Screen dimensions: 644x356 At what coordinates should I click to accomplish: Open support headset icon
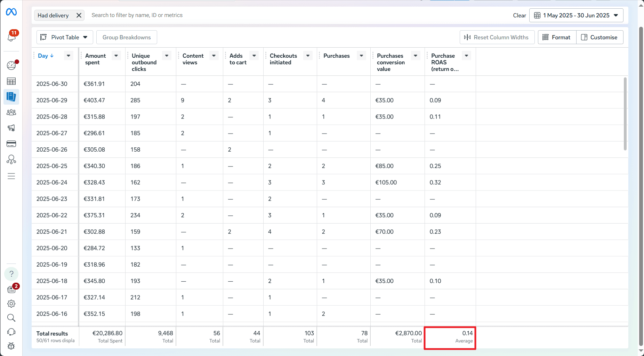[x=11, y=332]
